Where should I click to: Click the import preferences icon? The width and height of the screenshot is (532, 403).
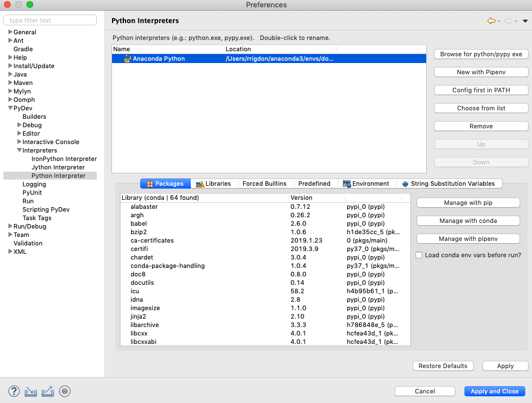pos(31,392)
